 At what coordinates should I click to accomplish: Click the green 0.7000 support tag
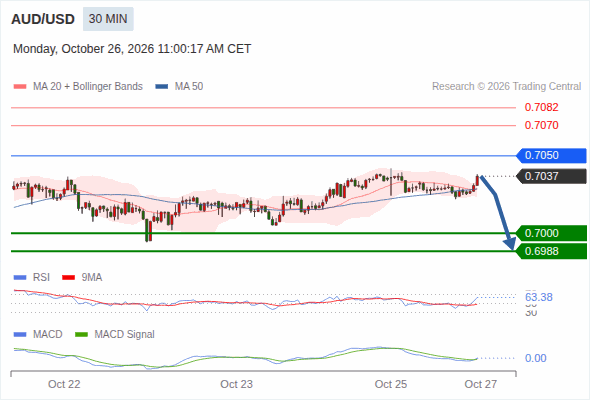coord(551,233)
